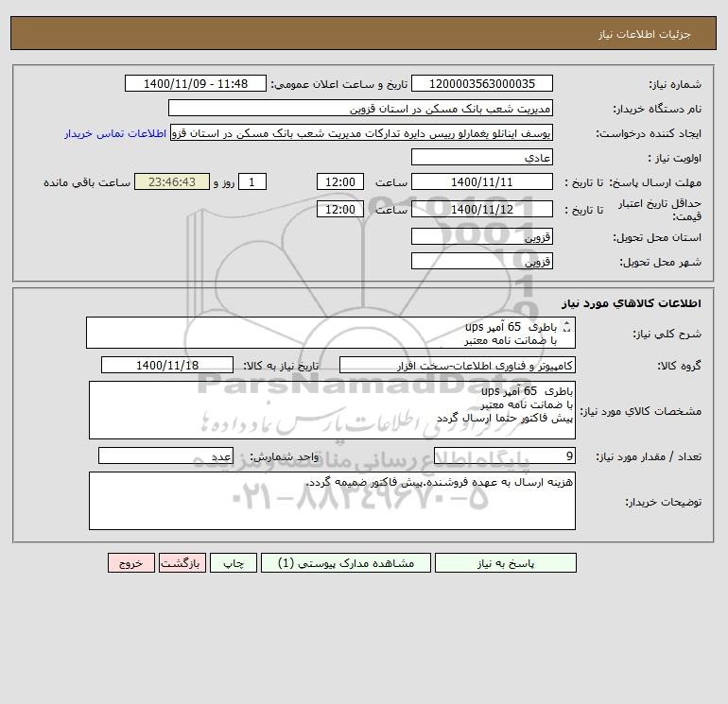Click the request creator field

[362, 132]
